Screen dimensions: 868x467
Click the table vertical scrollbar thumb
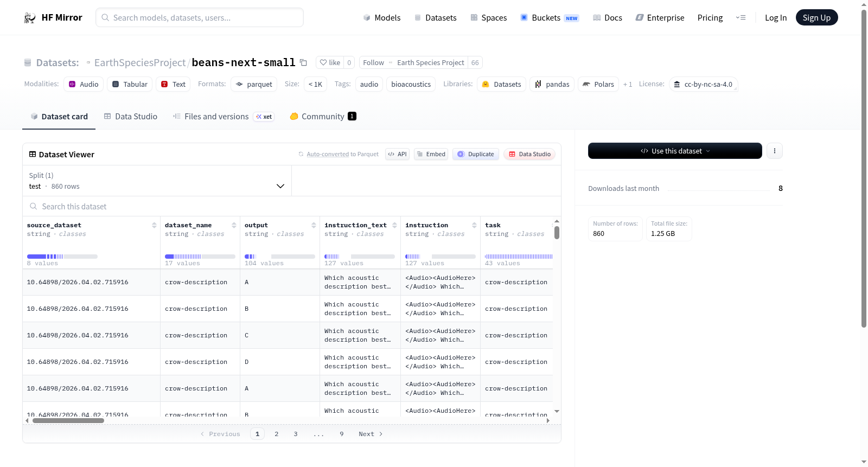(557, 233)
